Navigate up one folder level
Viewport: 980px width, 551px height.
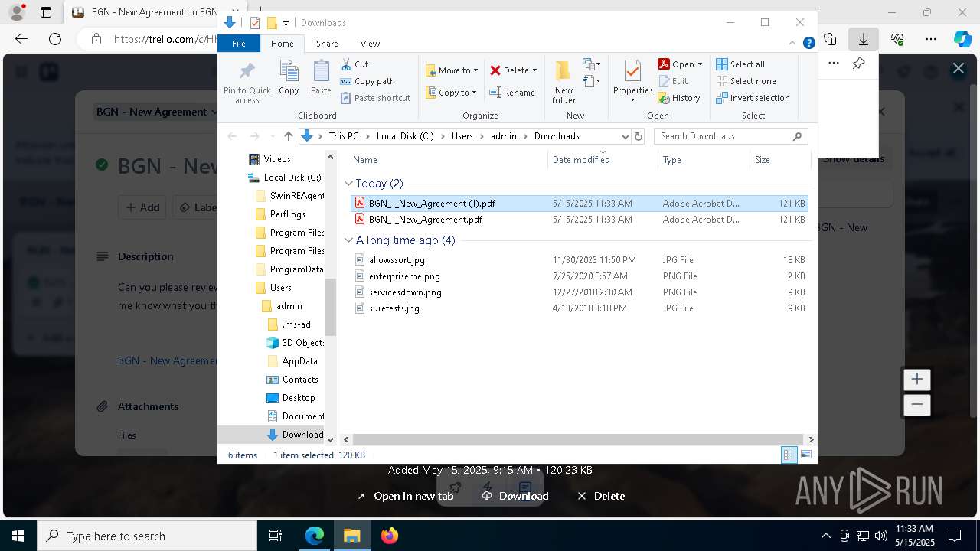[x=288, y=136]
